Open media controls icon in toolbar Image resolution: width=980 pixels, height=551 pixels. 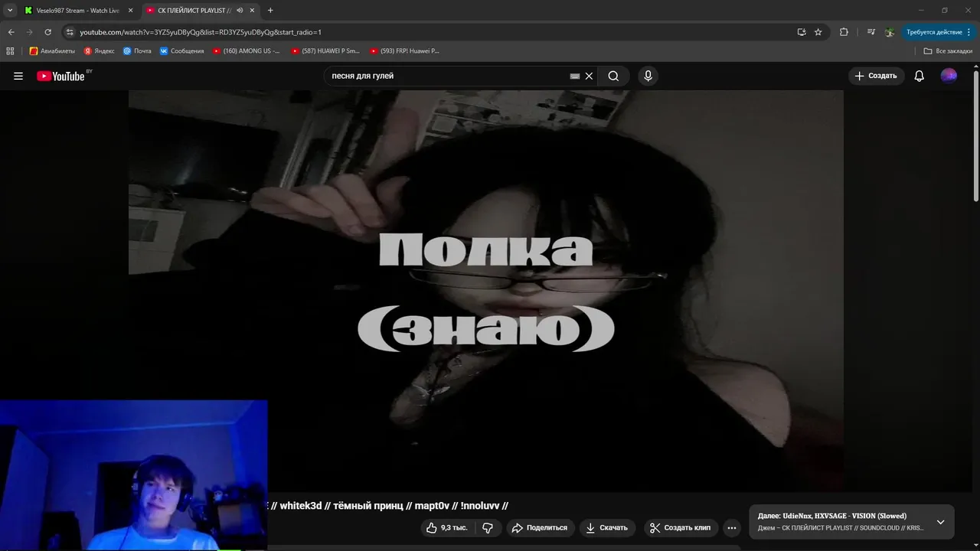click(871, 32)
